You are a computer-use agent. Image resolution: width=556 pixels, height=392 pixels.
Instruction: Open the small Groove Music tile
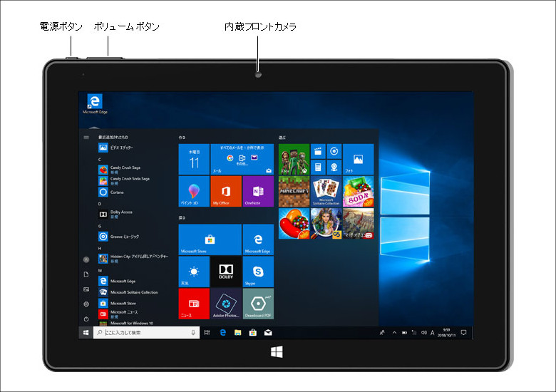tap(334, 151)
